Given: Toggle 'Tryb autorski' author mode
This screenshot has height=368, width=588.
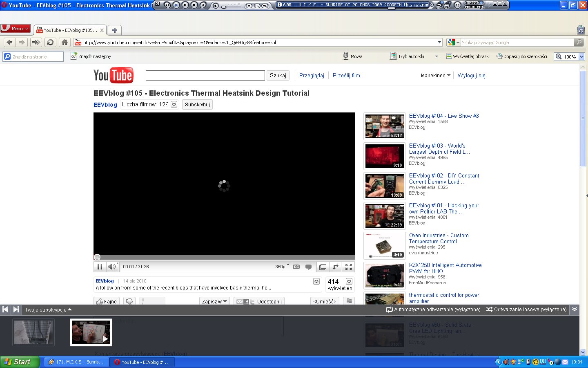Looking at the screenshot, I should coord(407,56).
